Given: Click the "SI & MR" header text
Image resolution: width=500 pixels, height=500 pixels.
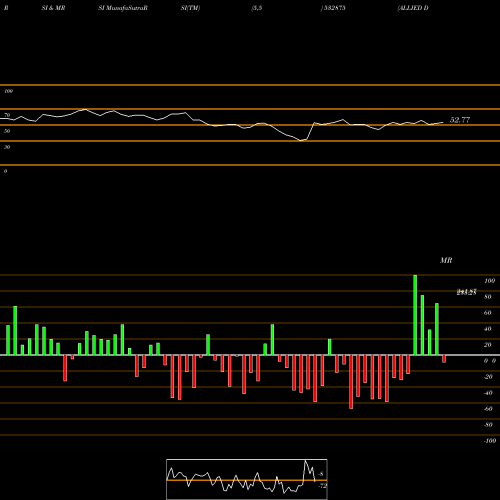Looking at the screenshot, I should pyautogui.click(x=53, y=8).
